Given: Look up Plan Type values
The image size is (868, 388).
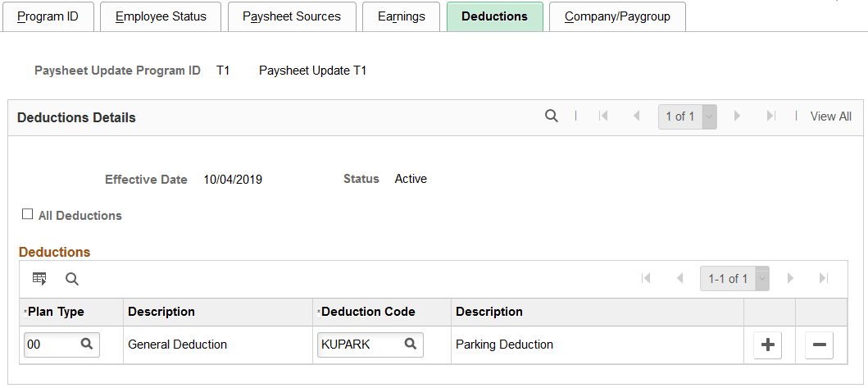Looking at the screenshot, I should click(87, 345).
